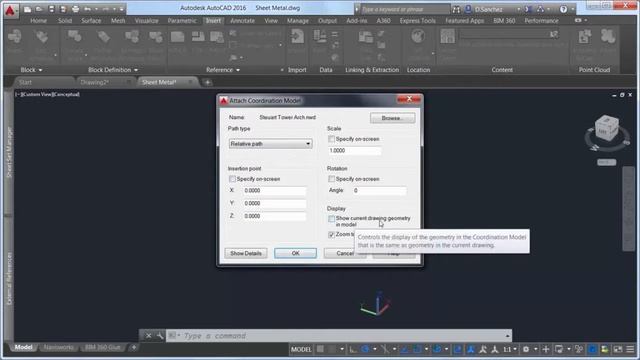Open quick access toolbar customize dropdown
The image size is (640, 360).
pyautogui.click(x=122, y=9)
